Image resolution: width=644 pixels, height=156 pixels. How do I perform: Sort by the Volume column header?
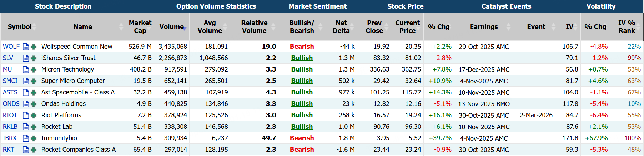point(172,27)
